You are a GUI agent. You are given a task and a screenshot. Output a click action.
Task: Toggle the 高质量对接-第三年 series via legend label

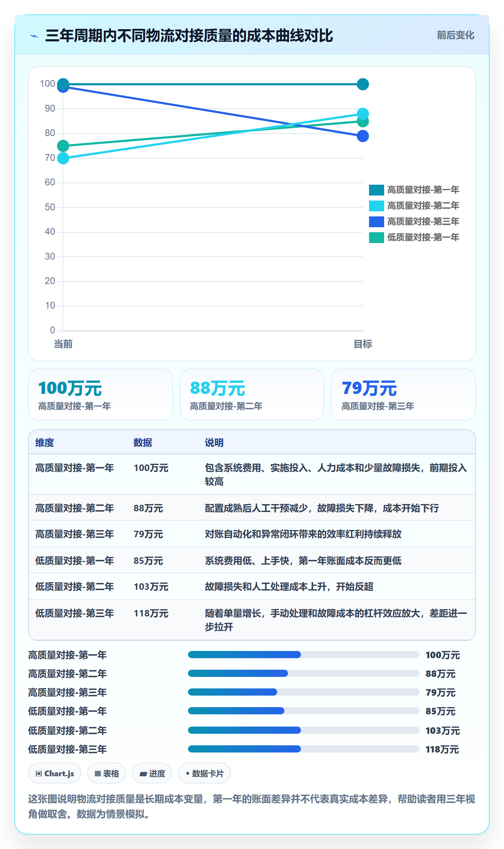[423, 221]
